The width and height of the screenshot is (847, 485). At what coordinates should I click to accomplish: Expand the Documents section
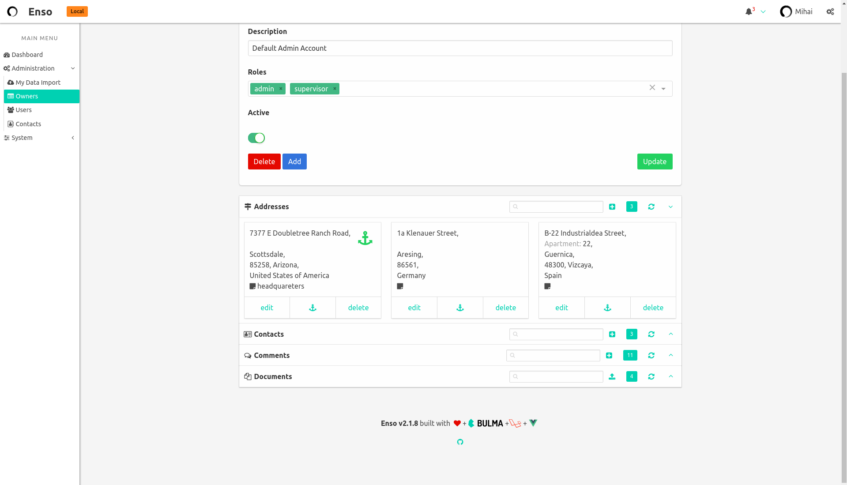671,376
